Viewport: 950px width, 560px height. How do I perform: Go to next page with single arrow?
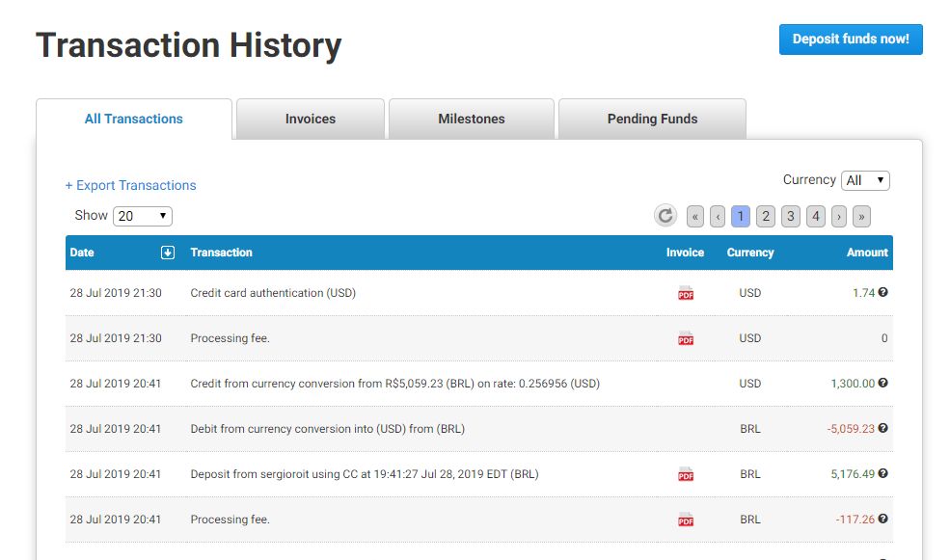click(839, 216)
